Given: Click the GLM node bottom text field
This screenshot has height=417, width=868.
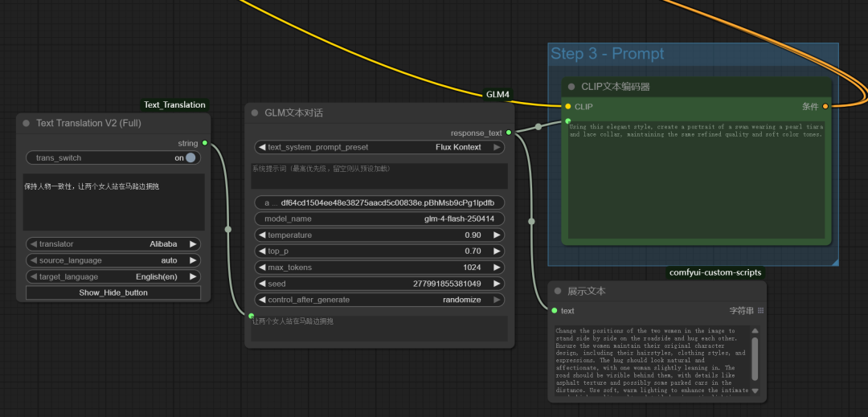Looking at the screenshot, I should click(379, 329).
